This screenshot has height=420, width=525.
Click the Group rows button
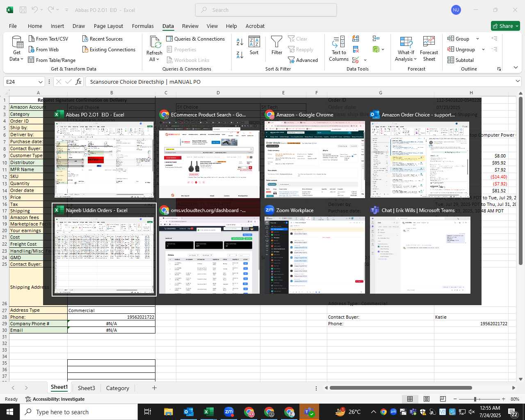point(459,39)
